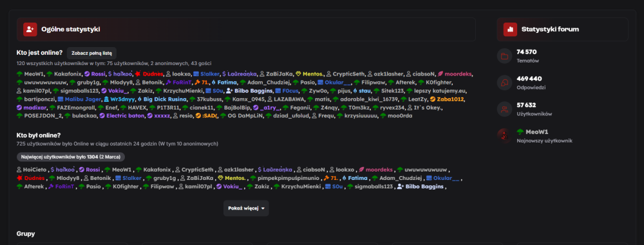Image resolution: width=644 pixels, height=245 pixels.
Task: Visit pimpekpimpuśpimunio's profile
Action: [289, 178]
